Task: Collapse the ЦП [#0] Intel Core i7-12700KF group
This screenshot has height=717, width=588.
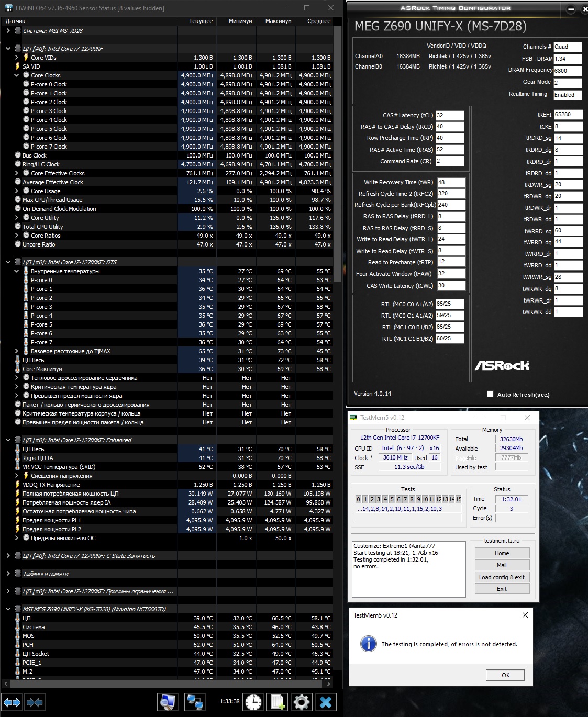Action: [x=8, y=49]
